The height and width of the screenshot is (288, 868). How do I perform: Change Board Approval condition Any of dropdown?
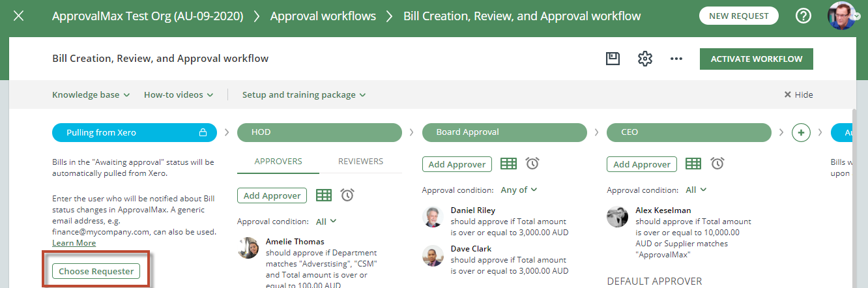point(519,190)
